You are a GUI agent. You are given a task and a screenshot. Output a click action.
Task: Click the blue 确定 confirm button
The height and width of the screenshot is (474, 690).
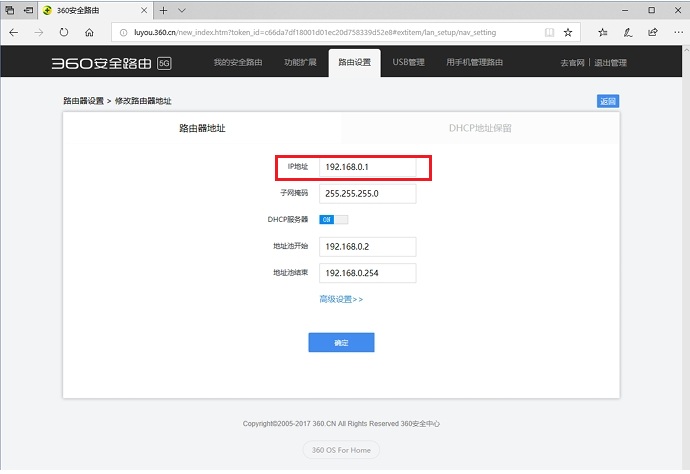click(341, 342)
